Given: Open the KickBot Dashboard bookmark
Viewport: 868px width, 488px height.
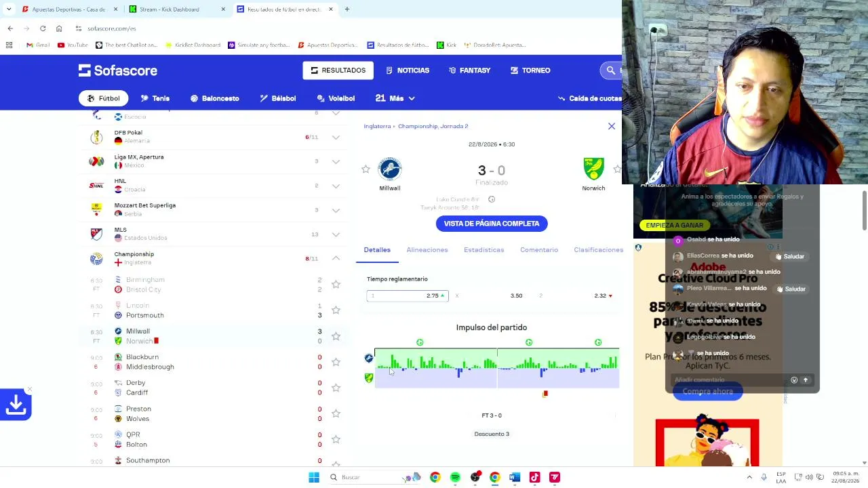Looking at the screenshot, I should (193, 45).
